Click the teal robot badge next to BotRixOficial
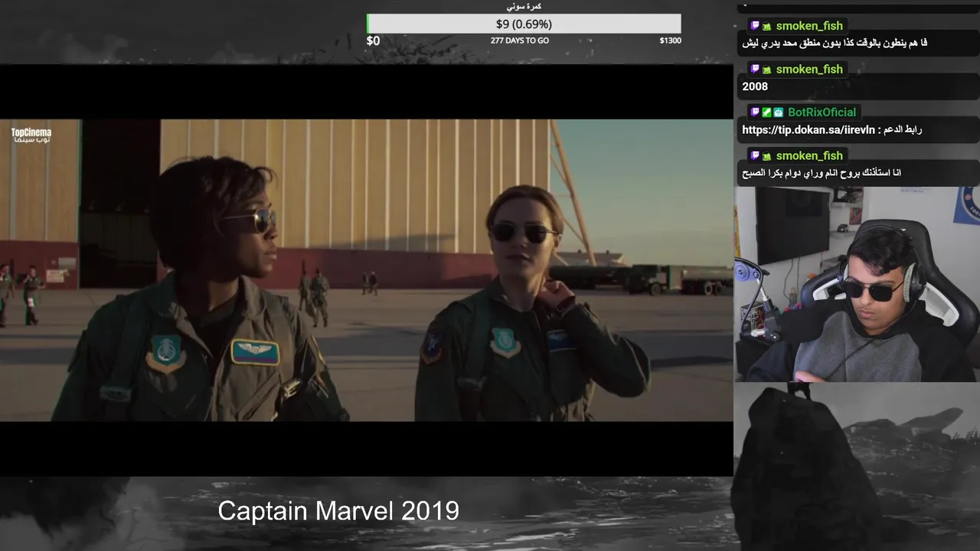The image size is (980, 551). pos(778,112)
